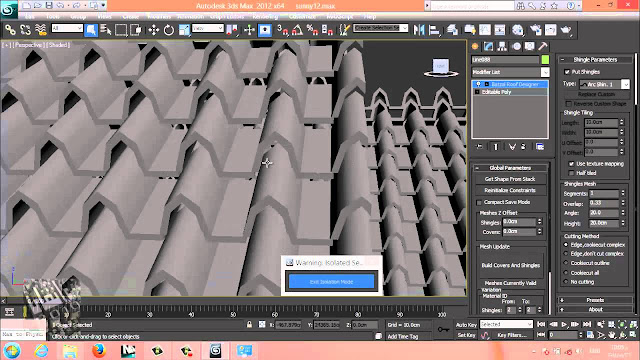Open the Utilities hammer panel tab
This screenshot has width=640, height=360.
(543, 46)
